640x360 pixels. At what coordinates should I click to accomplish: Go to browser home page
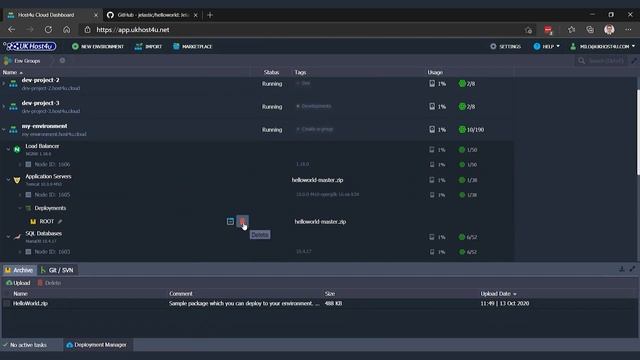(x=67, y=30)
